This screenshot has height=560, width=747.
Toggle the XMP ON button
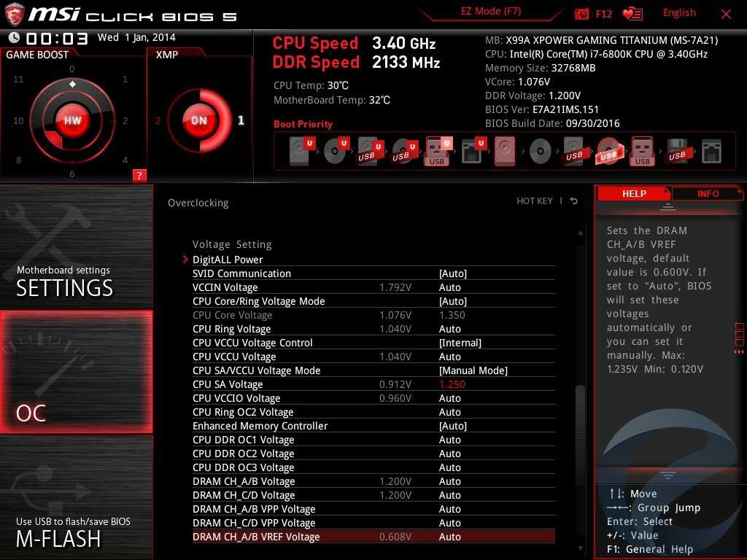(x=198, y=121)
